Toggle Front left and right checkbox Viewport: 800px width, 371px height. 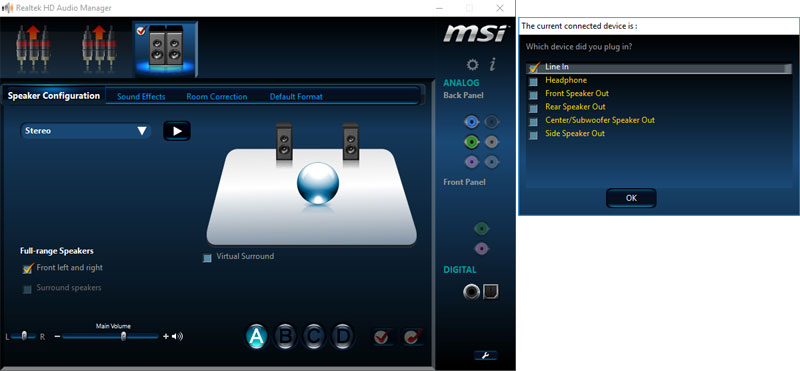[x=28, y=268]
